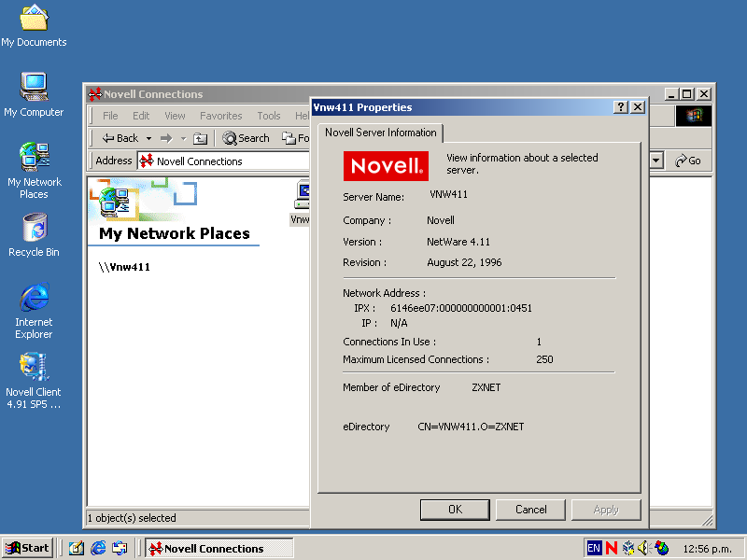Click Cancel in the Properties dialog
Image resolution: width=747 pixels, height=560 pixels.
click(530, 510)
